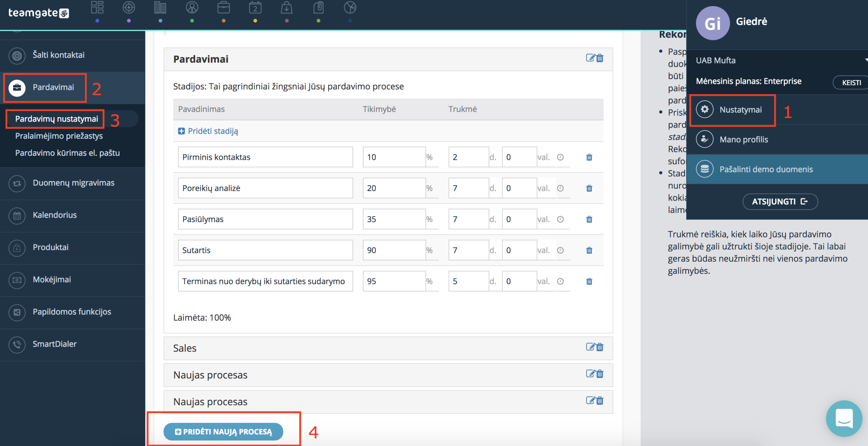Edit the Pardavimai process name

(x=590, y=58)
